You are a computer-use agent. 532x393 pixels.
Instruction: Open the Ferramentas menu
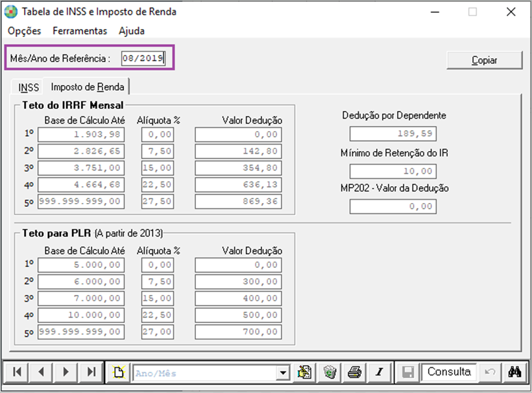pyautogui.click(x=80, y=31)
